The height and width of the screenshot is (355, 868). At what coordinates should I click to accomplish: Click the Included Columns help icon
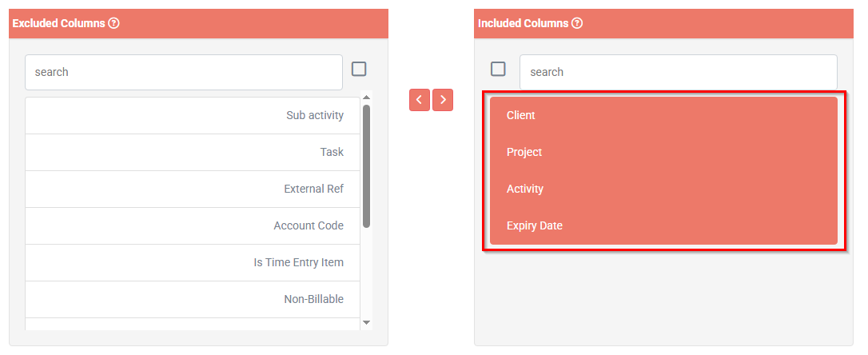click(x=577, y=23)
